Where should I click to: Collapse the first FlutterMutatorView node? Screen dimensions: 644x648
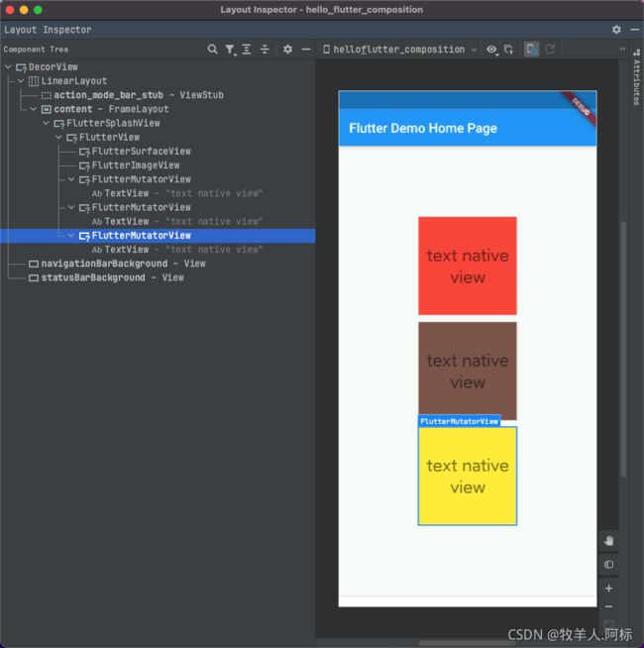[71, 179]
